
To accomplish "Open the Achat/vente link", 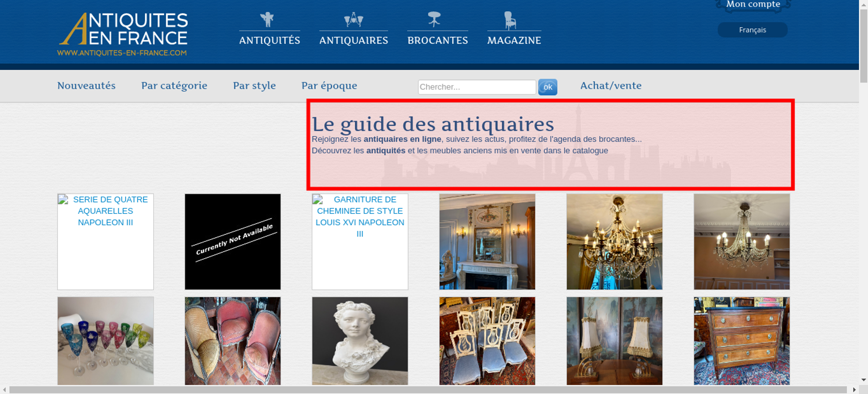I will pyautogui.click(x=611, y=85).
